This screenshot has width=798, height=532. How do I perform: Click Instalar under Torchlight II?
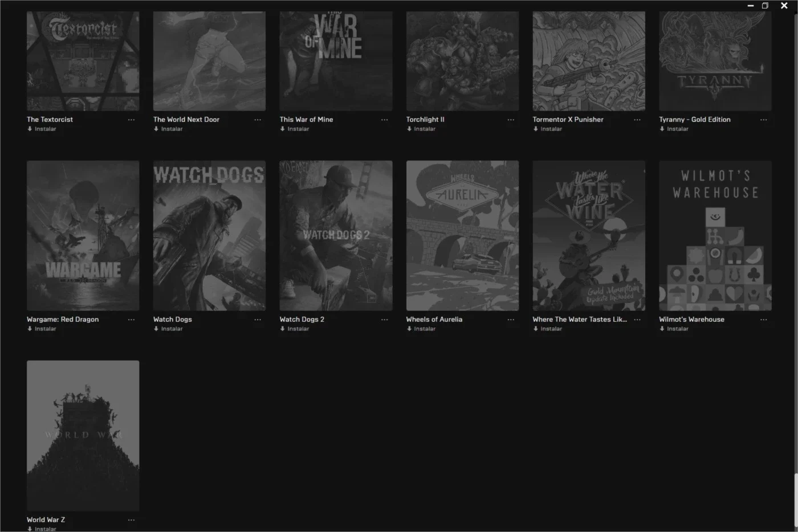tap(421, 129)
